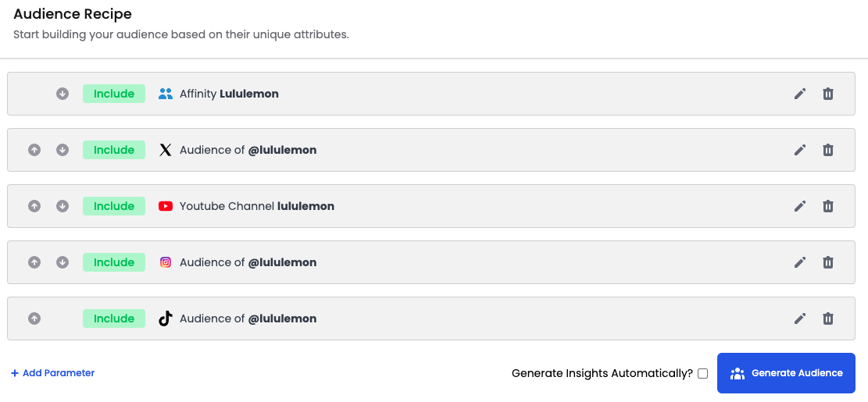Move Affinity Lululemon row down
The width and height of the screenshot is (868, 402).
pyautogui.click(x=63, y=94)
